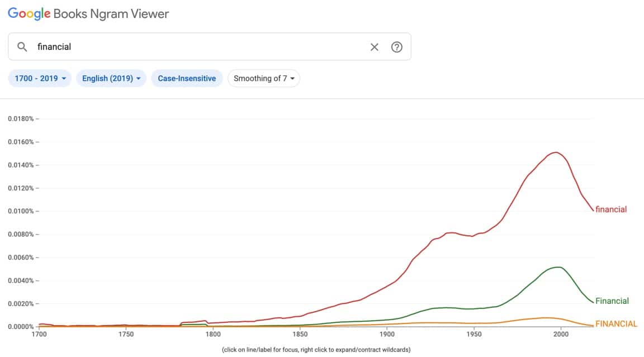
Task: Click the 0.0100% y-axis label
Action: [x=22, y=211]
